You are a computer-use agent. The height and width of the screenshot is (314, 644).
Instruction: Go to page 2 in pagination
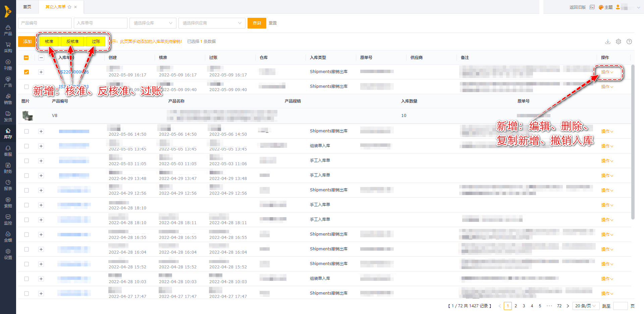[x=516, y=306]
